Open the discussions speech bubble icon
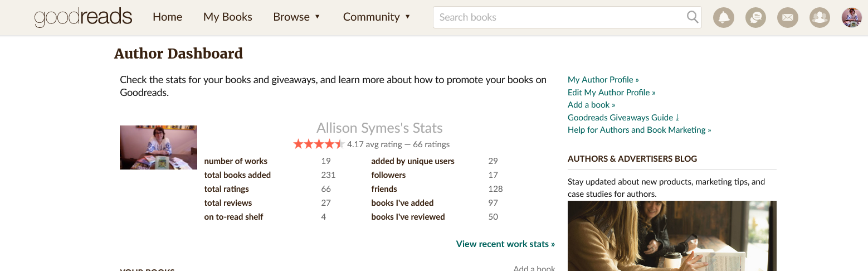The width and height of the screenshot is (868, 271). (755, 18)
